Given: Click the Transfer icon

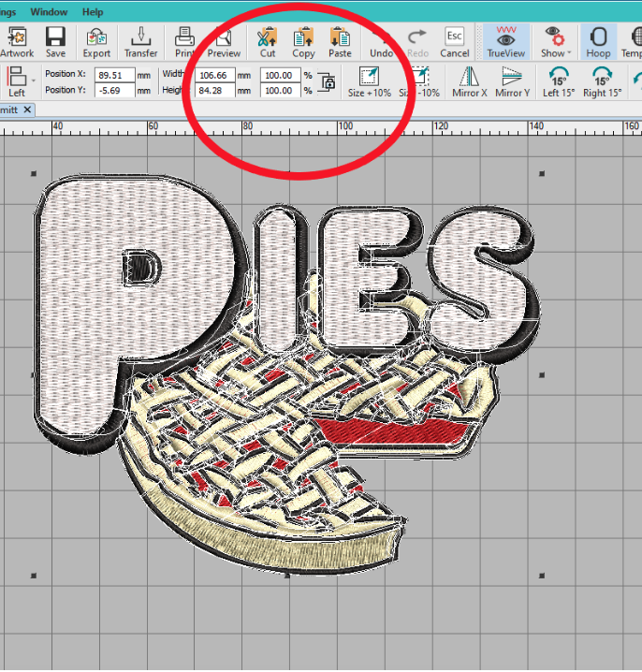Looking at the screenshot, I should point(140,42).
